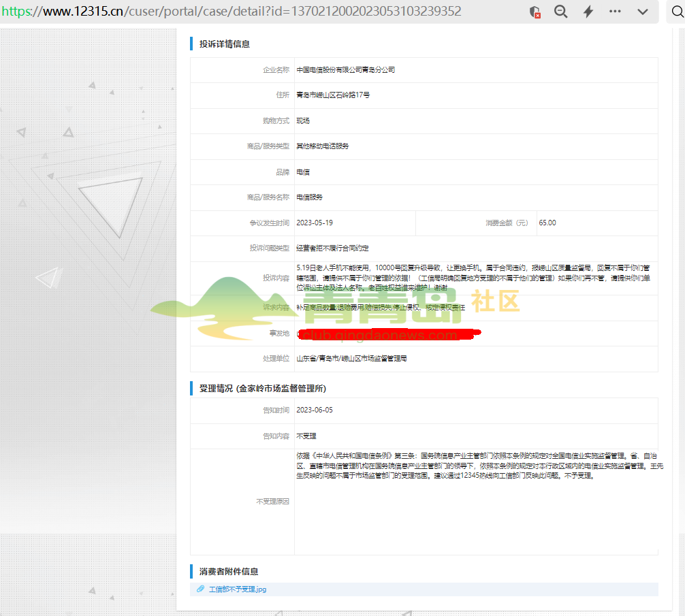685x616 pixels.
Task: Click the dispute date 2023-05-19
Action: click(x=315, y=223)
